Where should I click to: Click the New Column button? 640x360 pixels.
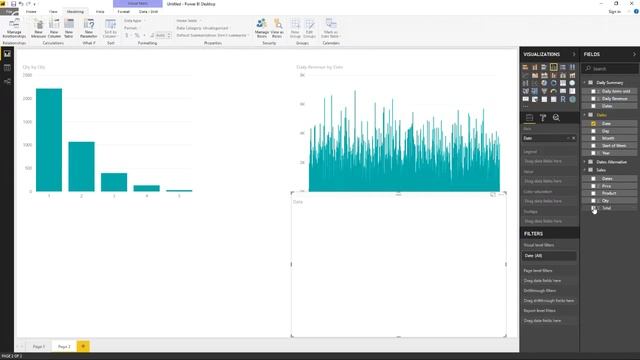pos(54,28)
